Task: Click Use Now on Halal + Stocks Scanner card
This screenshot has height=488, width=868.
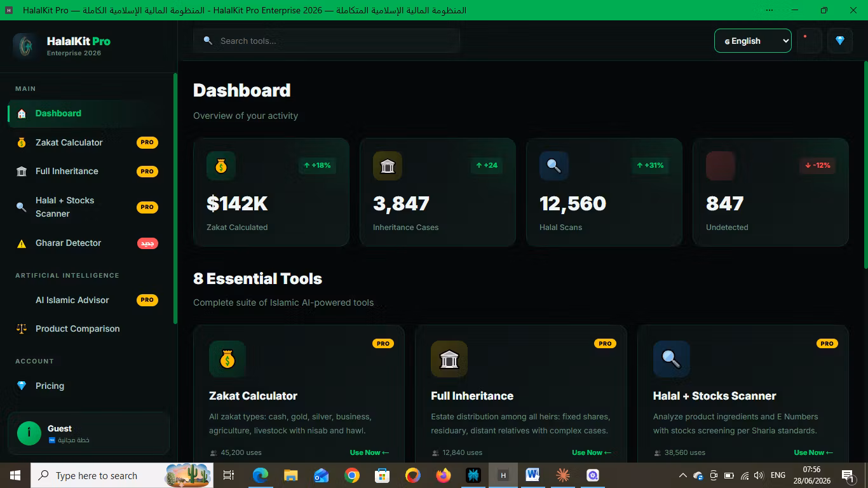Action: [x=813, y=452]
